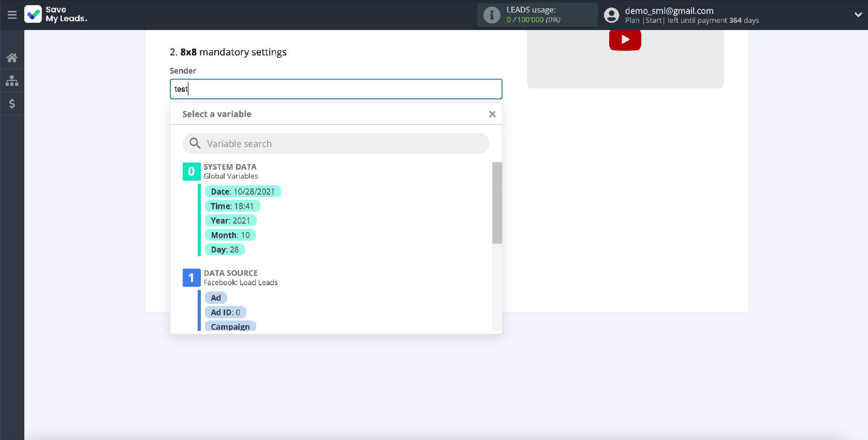
Task: Click the Plan Start payment info text
Action: click(x=692, y=20)
